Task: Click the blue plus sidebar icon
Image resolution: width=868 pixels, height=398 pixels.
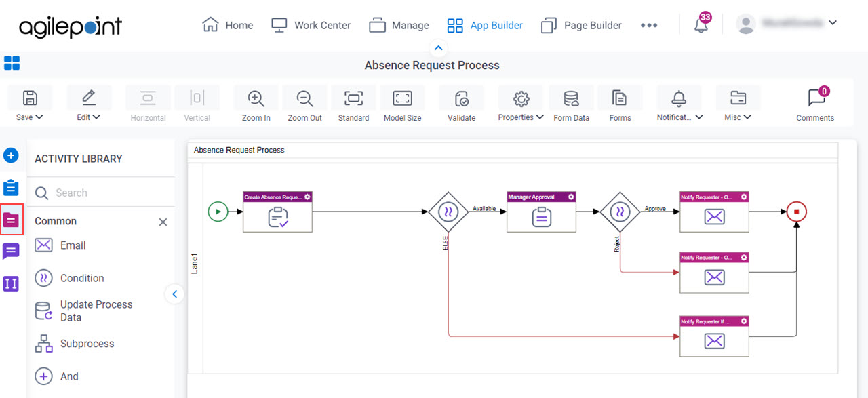Action: point(11,155)
